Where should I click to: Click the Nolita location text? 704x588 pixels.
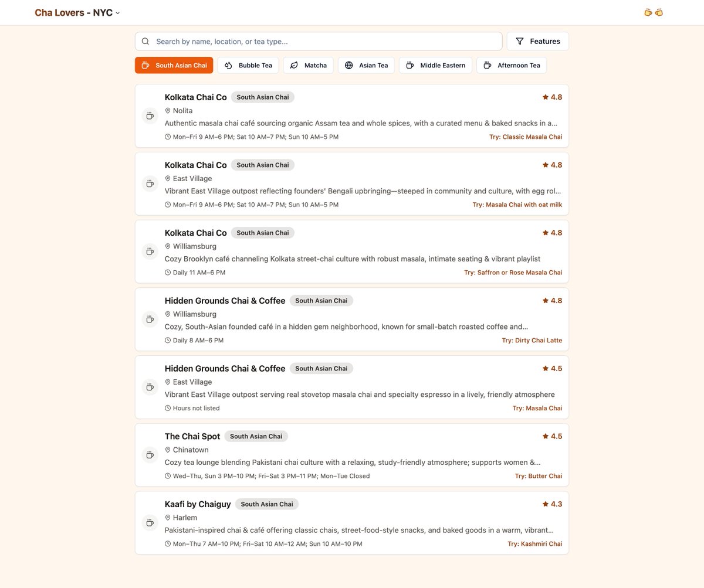click(182, 111)
